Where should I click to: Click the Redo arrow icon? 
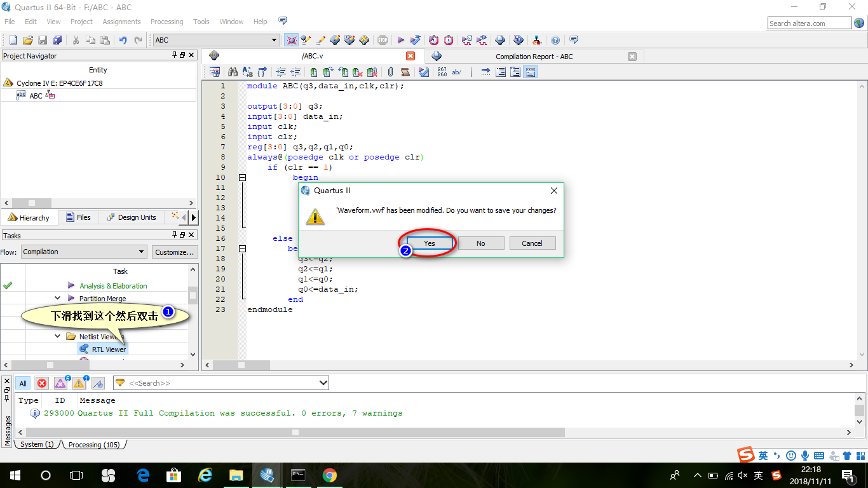tap(138, 40)
